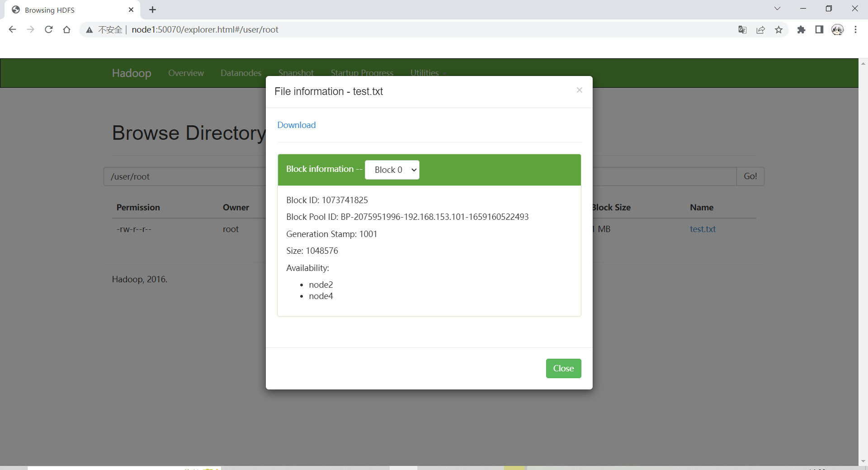Click scrollbar up arrow

pyautogui.click(x=863, y=63)
